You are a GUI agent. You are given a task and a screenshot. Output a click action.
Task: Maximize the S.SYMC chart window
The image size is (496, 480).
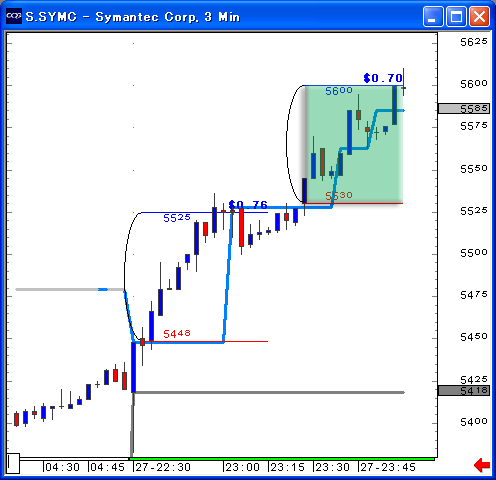point(456,16)
